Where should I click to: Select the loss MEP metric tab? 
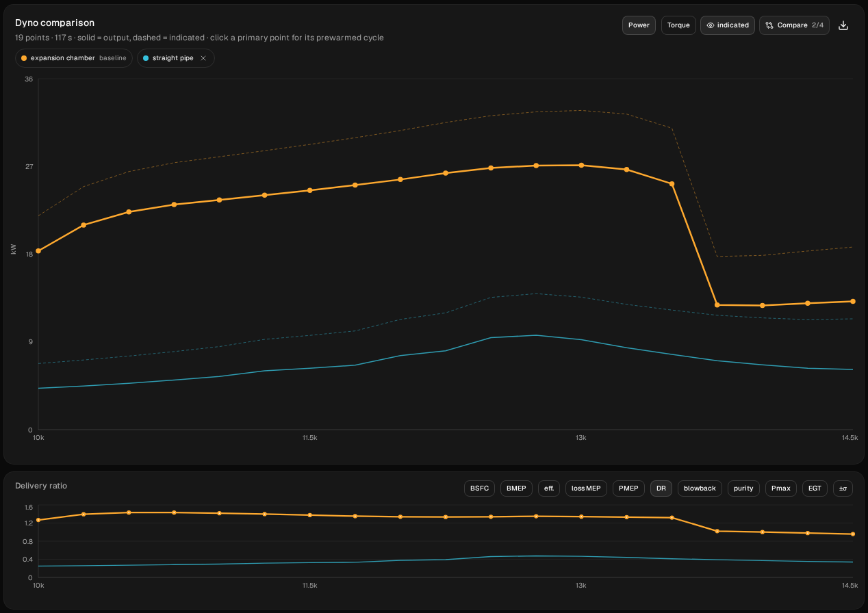[x=586, y=488]
